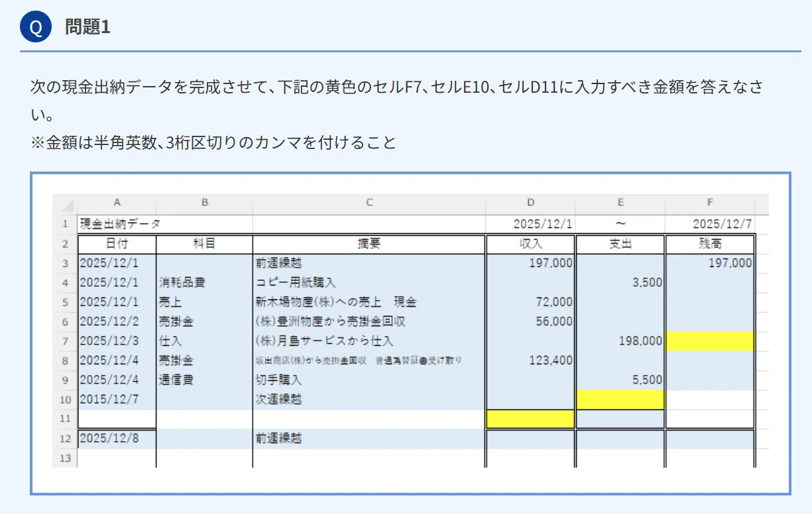Click the 2025/12/7 date in row 1
This screenshot has height=514, width=812.
coord(722,224)
